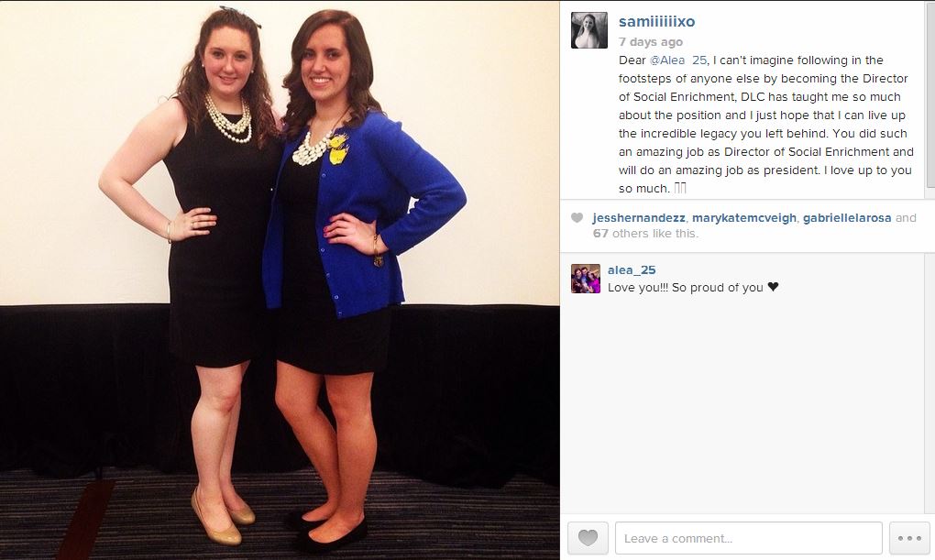Image resolution: width=935 pixels, height=560 pixels.
Task: Click the empty comments area
Action: [x=747, y=405]
